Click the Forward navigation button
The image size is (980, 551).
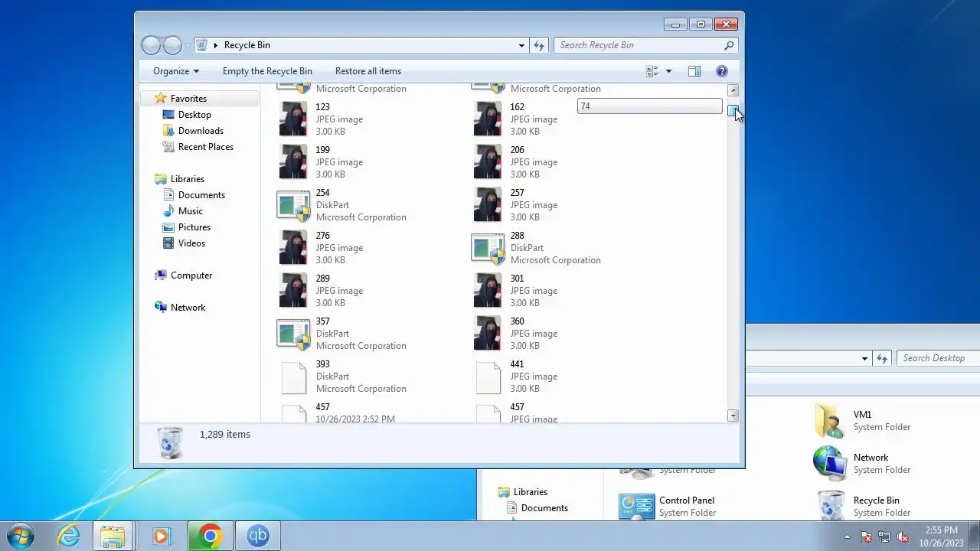(173, 45)
